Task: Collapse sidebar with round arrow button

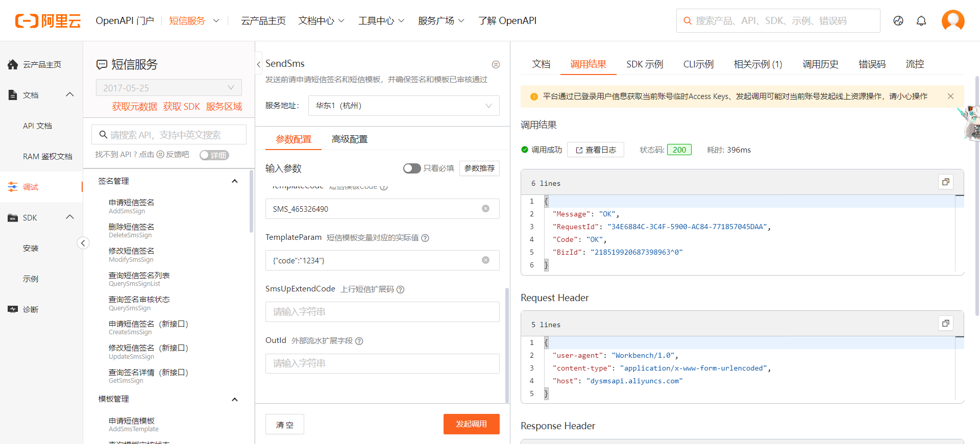Action: 83,243
